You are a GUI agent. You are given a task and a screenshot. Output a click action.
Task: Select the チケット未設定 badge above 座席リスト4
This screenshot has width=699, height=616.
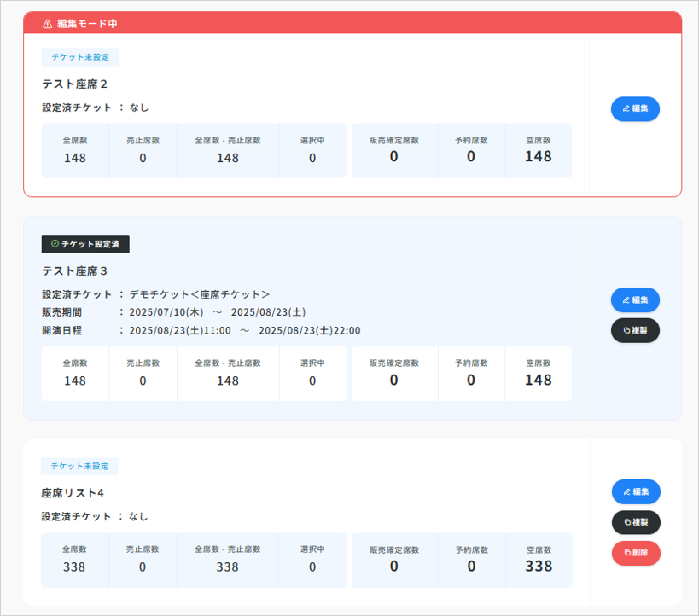80,467
